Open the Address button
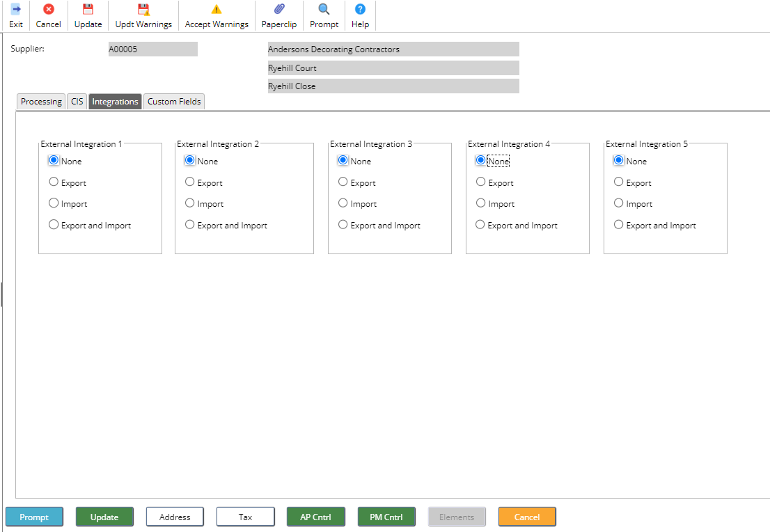Viewport: 770px width, 532px height. [175, 517]
